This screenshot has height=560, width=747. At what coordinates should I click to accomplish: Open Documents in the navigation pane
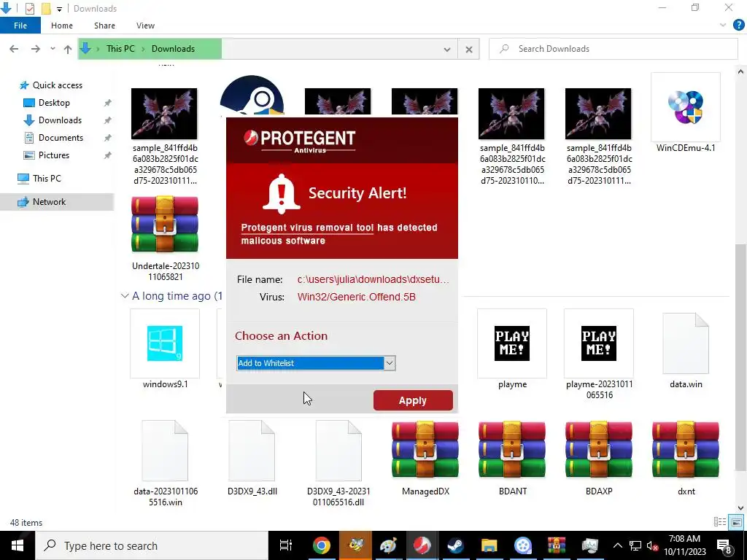click(61, 138)
